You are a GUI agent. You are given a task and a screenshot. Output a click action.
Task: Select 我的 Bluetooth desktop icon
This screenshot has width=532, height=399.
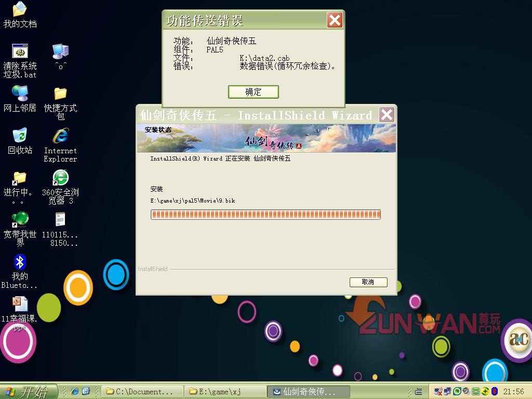(20, 271)
